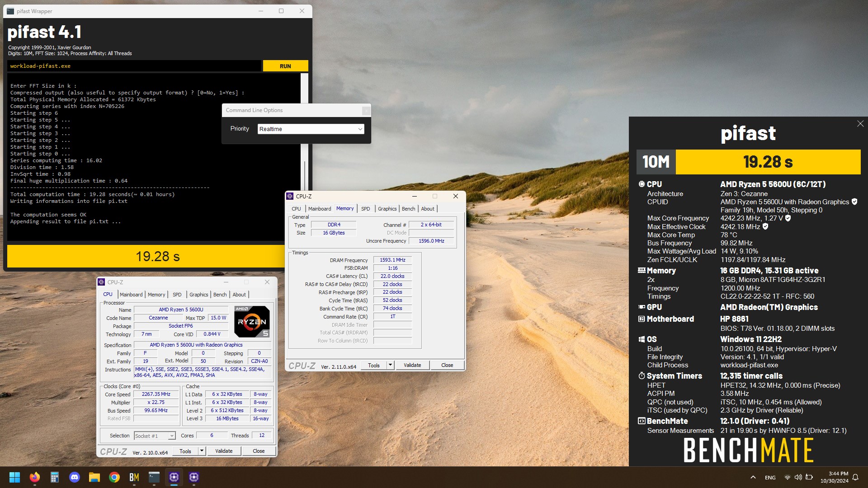Close the BenchMate result panel

pyautogui.click(x=860, y=124)
